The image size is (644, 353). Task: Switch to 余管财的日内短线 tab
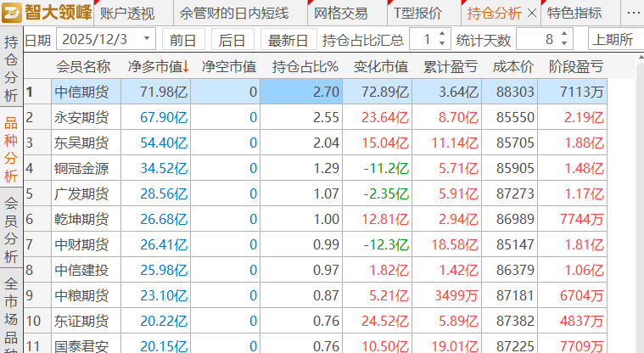tap(234, 14)
